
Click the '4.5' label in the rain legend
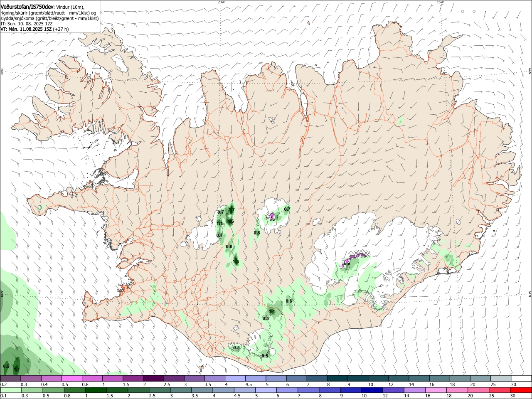tap(236, 396)
